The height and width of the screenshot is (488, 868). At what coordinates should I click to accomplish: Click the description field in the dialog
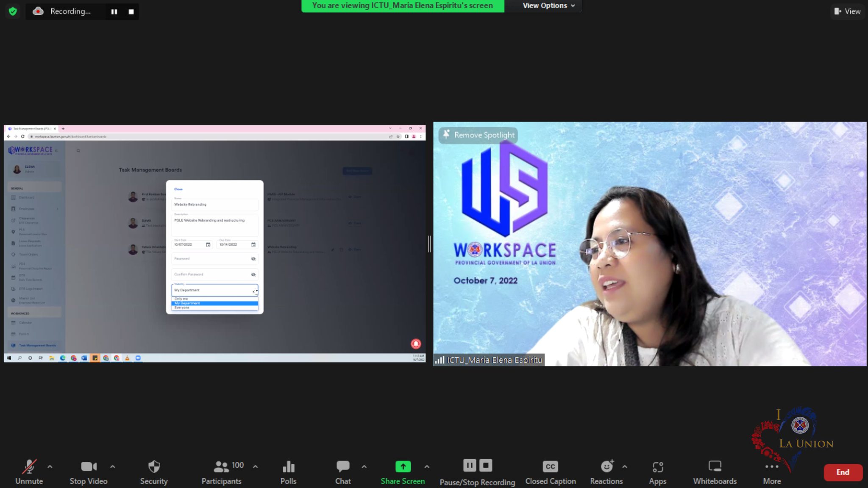click(214, 225)
